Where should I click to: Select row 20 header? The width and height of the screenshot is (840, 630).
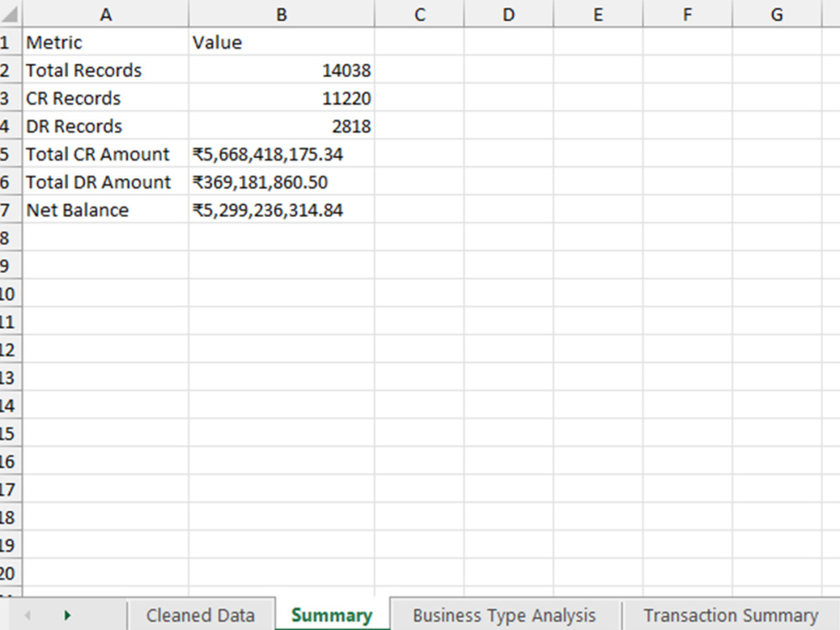coord(10,573)
